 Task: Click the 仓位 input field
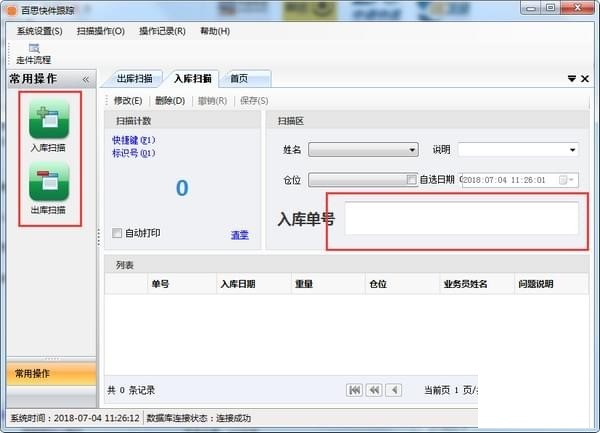click(x=362, y=180)
